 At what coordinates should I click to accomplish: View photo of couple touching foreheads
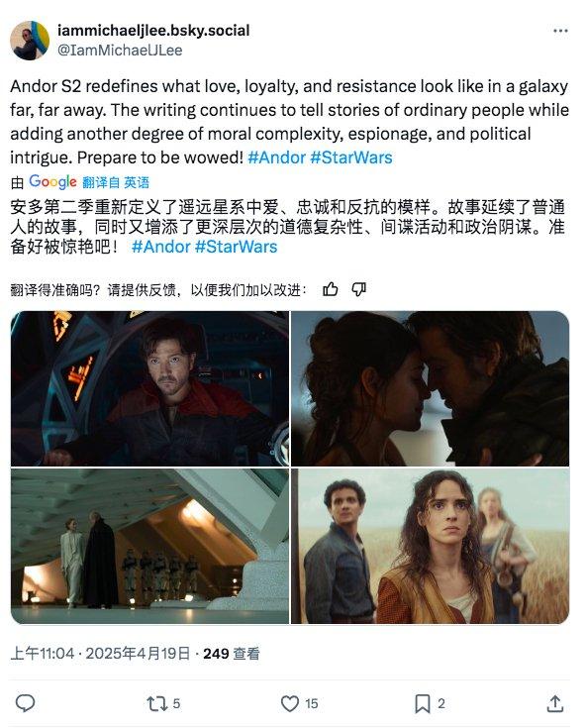point(431,388)
